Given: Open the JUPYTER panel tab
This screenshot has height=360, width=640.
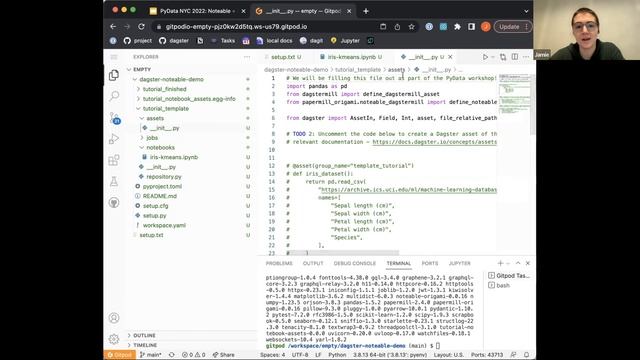Looking at the screenshot, I should click(x=460, y=263).
